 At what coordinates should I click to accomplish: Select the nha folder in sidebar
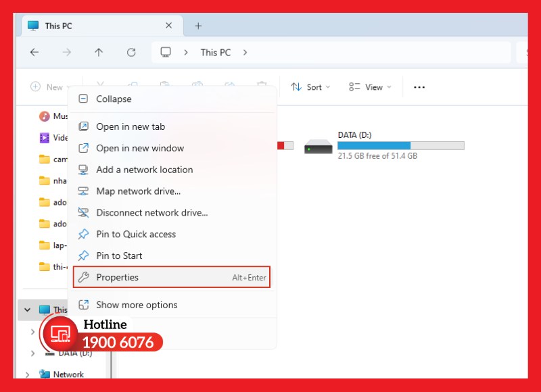53,180
